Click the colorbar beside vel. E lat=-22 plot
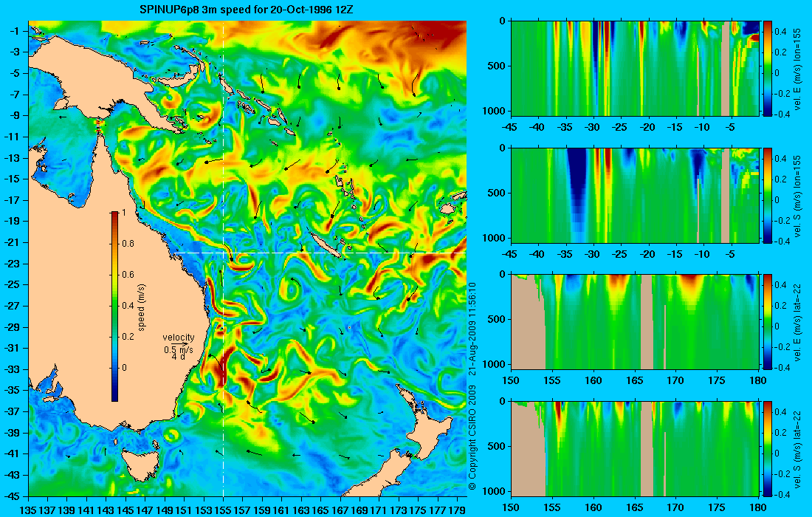Viewport: 812px width, 517px height. (768, 322)
